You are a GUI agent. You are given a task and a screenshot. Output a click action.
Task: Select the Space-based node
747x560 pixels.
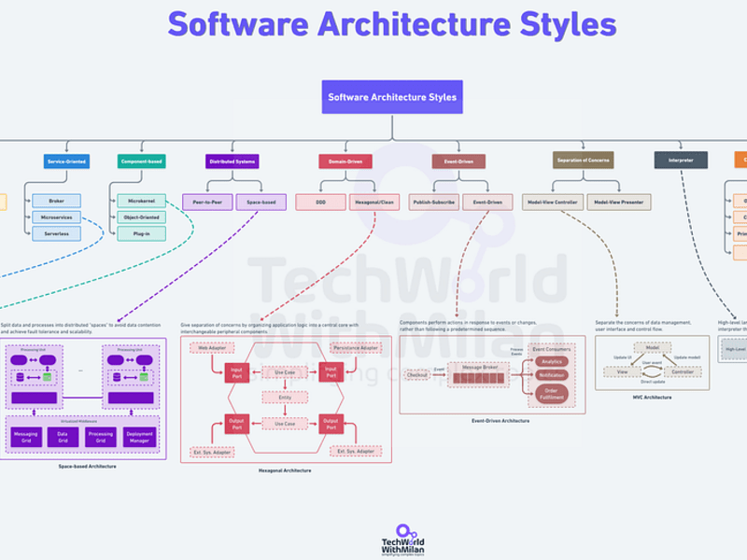coord(261,203)
